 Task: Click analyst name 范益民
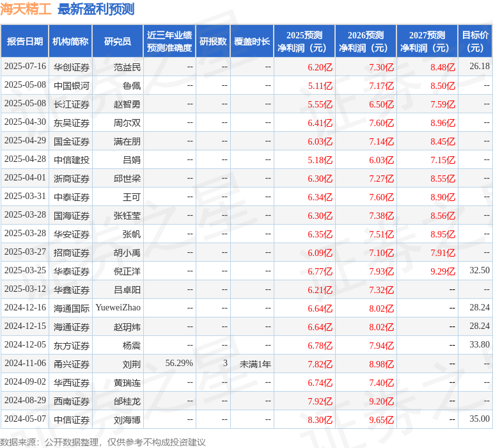(127, 67)
